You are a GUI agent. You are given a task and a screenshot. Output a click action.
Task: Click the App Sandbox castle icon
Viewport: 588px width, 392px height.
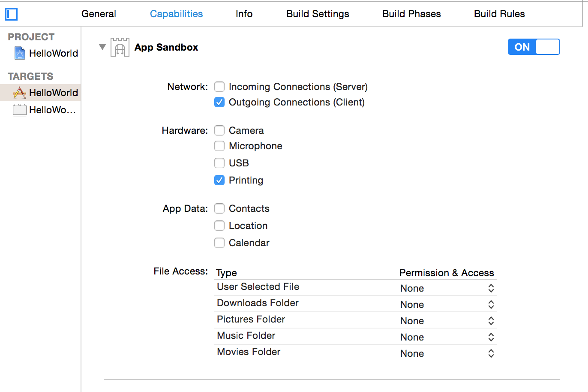coord(120,47)
